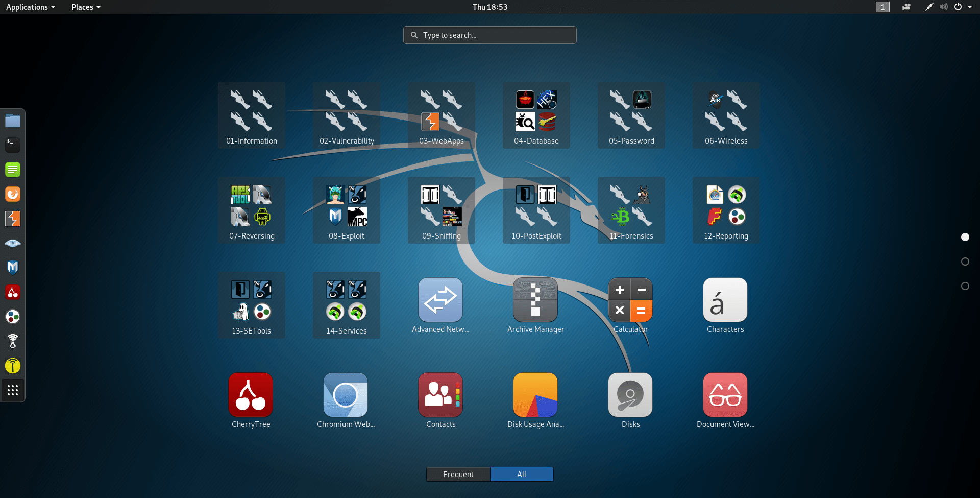
Task: Open the 09-Sniffing app folder
Action: (x=442, y=210)
